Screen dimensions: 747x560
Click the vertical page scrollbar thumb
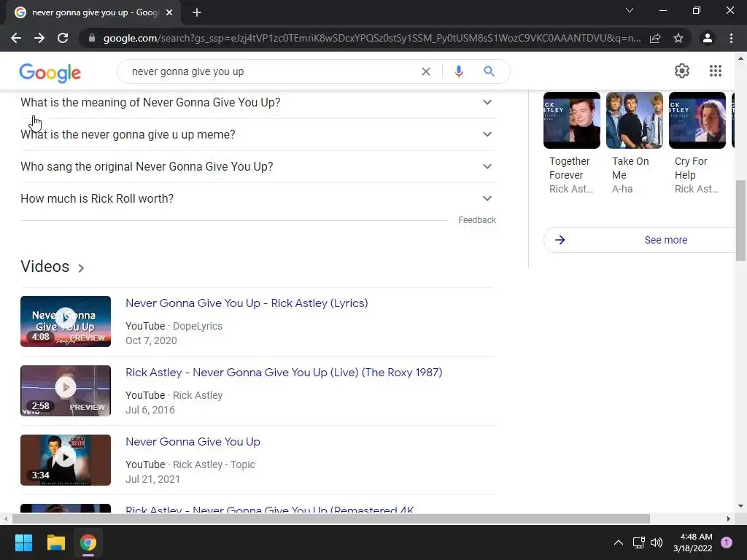click(x=740, y=220)
